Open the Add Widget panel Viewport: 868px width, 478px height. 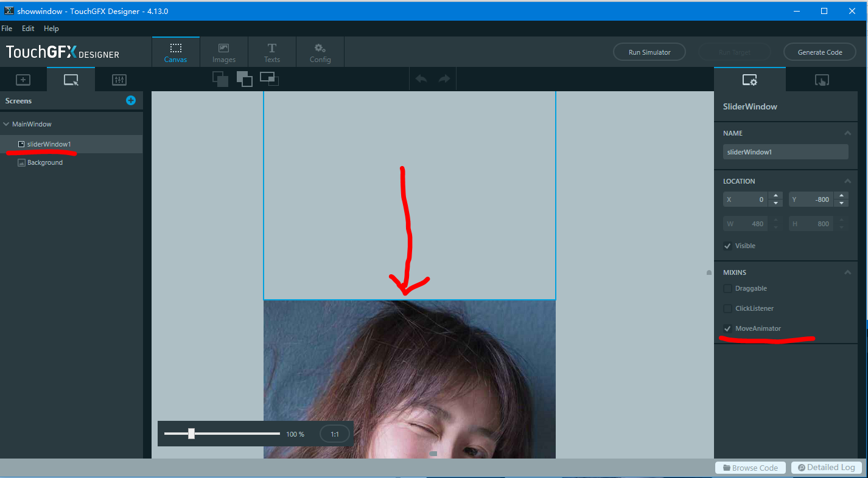click(x=23, y=79)
